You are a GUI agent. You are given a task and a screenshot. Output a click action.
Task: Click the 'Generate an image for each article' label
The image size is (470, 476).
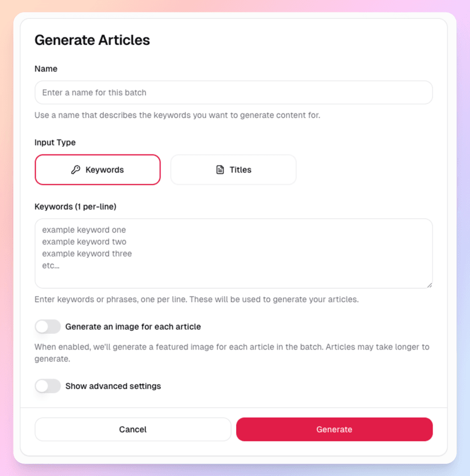(x=133, y=327)
